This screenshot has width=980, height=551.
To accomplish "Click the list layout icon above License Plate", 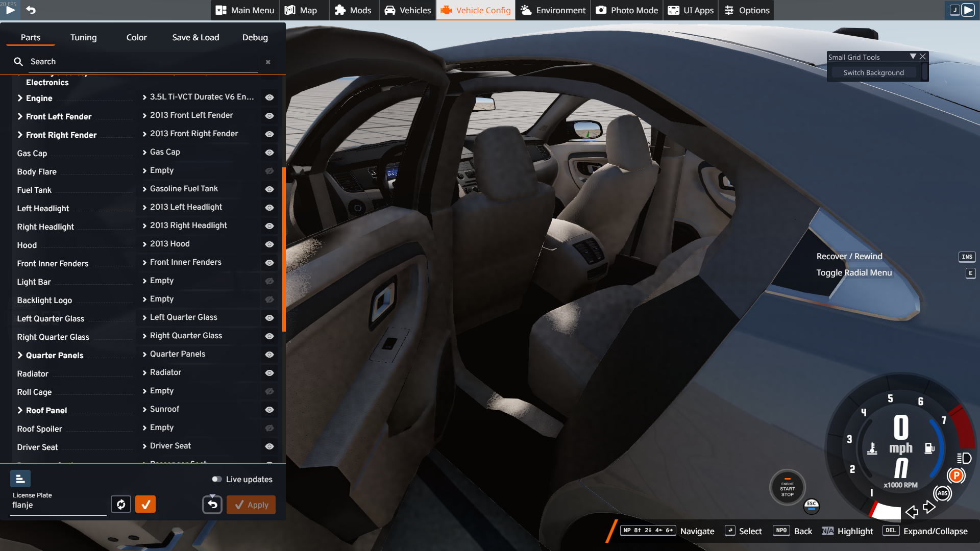I will [20, 479].
